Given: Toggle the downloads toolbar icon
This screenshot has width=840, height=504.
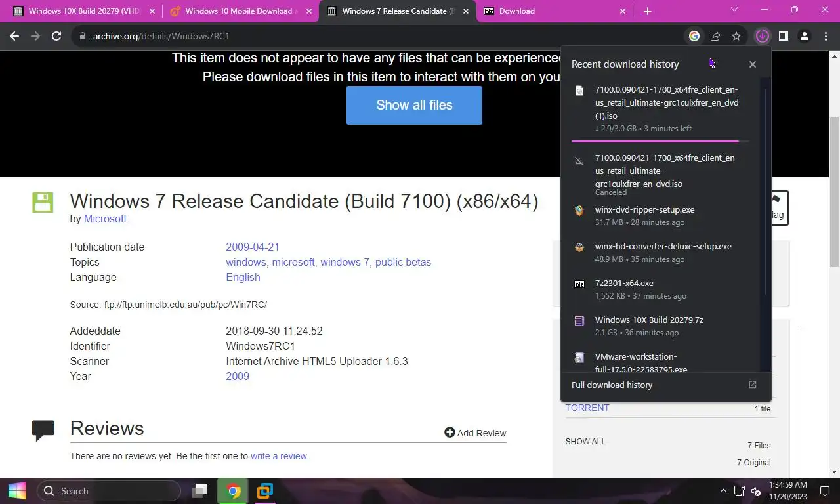Looking at the screenshot, I should pyautogui.click(x=762, y=36).
